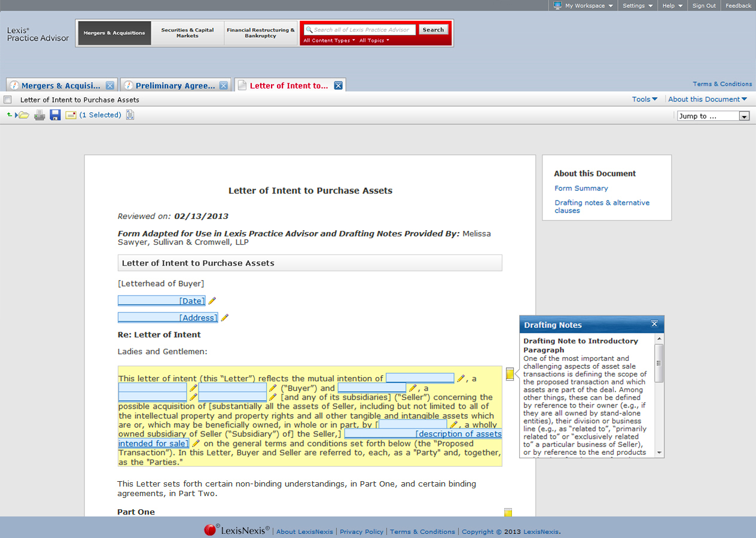The height and width of the screenshot is (538, 756).
Task: Click the pencil before 'on the general terms'
Action: coord(196,443)
